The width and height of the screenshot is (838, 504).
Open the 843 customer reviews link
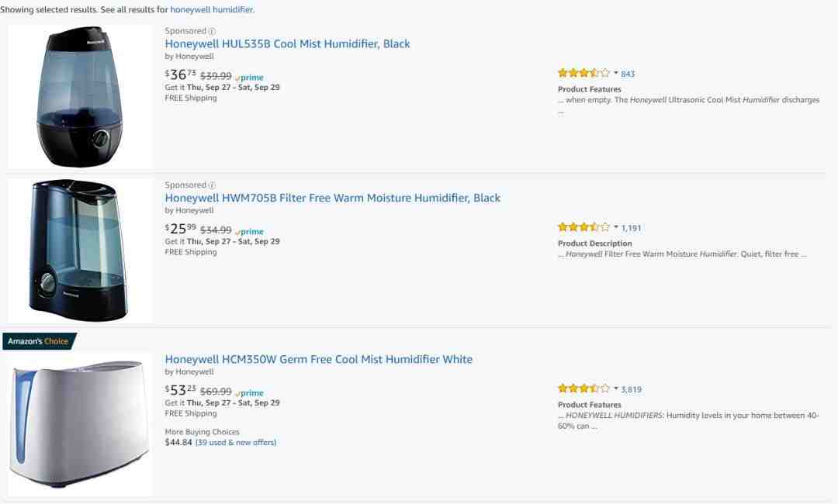tap(628, 74)
